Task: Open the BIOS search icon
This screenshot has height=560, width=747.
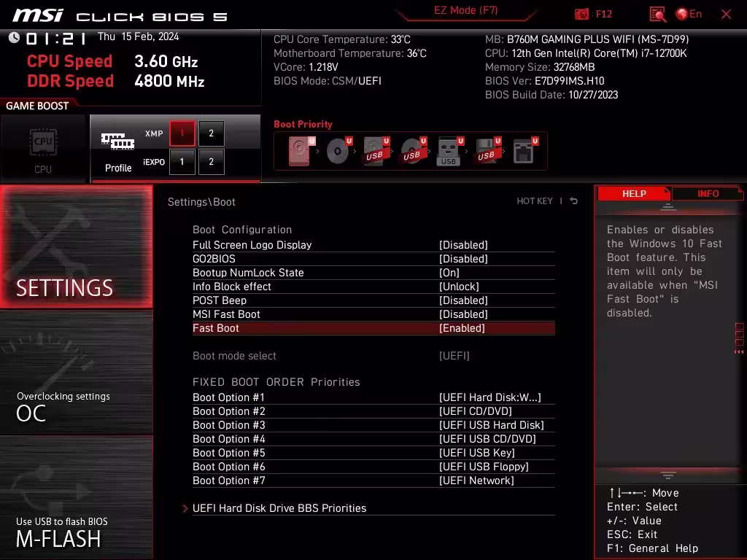Action: (x=657, y=15)
